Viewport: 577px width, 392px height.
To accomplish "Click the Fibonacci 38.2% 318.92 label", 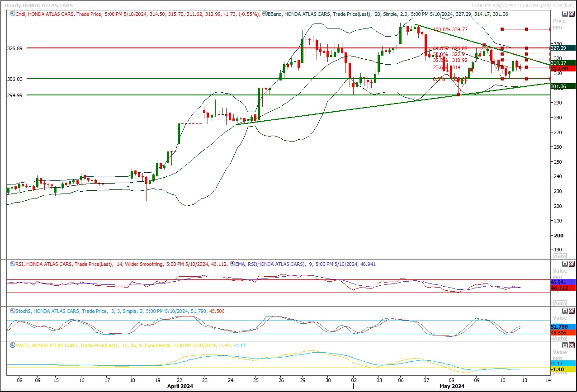I will click(x=450, y=60).
